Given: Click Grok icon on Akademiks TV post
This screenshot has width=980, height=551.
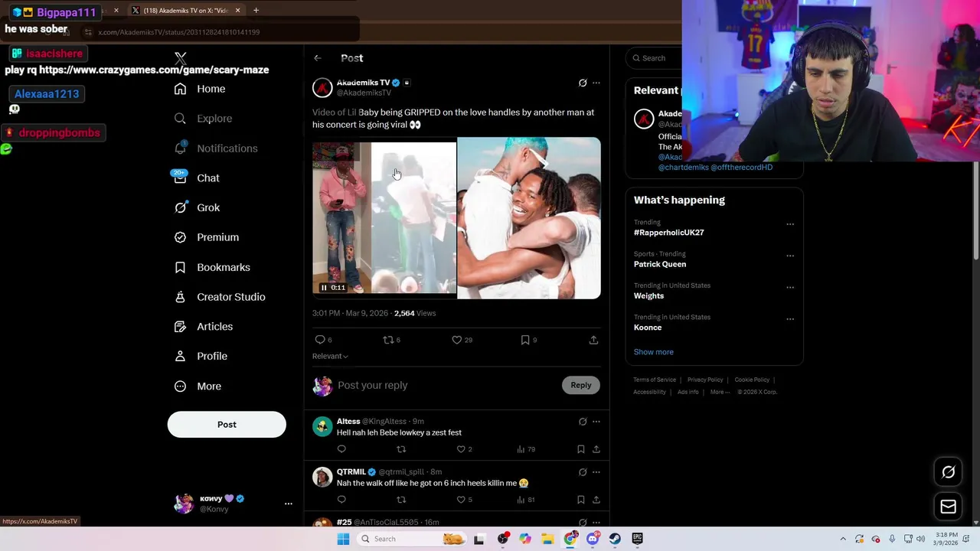Looking at the screenshot, I should 583,83.
